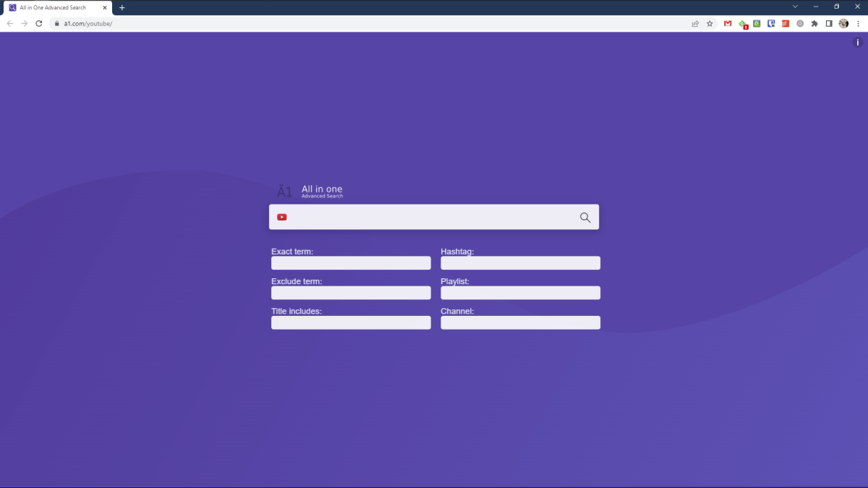The image size is (868, 488).
Task: Open a new tab with the plus button
Action: (122, 7)
